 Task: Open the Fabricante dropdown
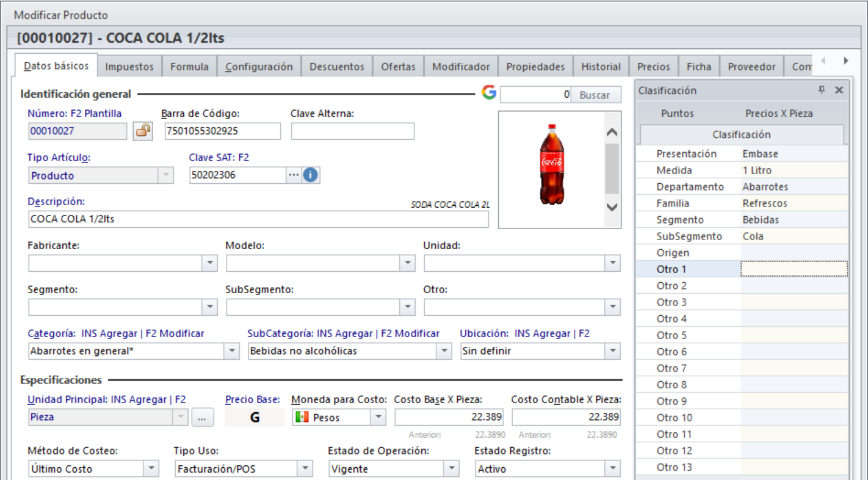209,263
